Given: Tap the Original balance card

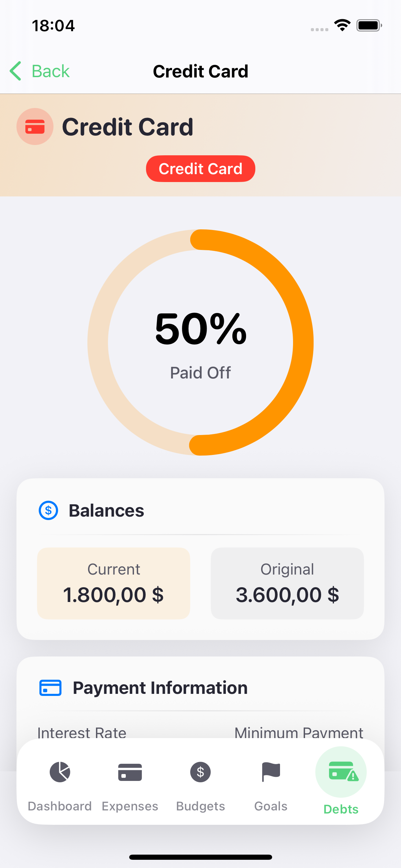Looking at the screenshot, I should point(287,583).
